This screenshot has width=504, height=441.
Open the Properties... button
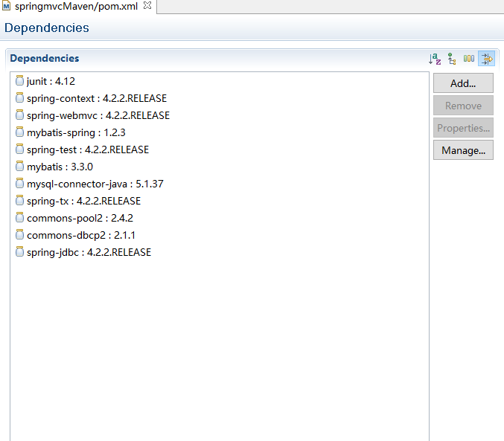pos(463,128)
